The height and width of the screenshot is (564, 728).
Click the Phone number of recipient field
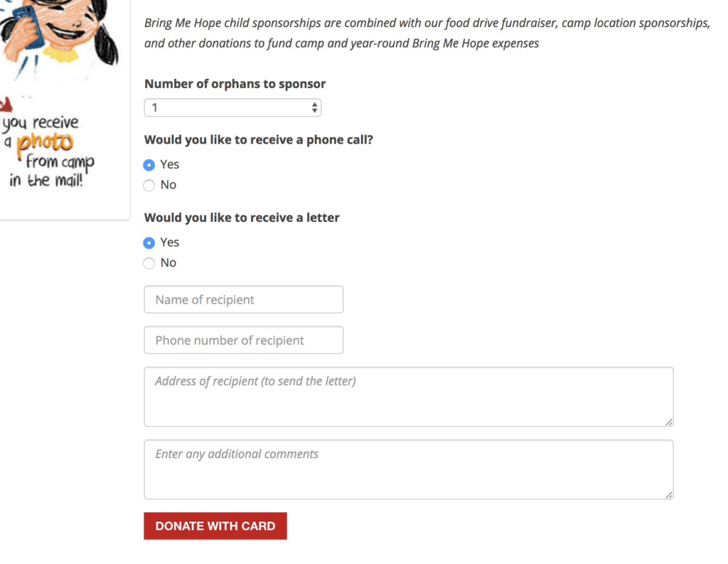tap(244, 340)
